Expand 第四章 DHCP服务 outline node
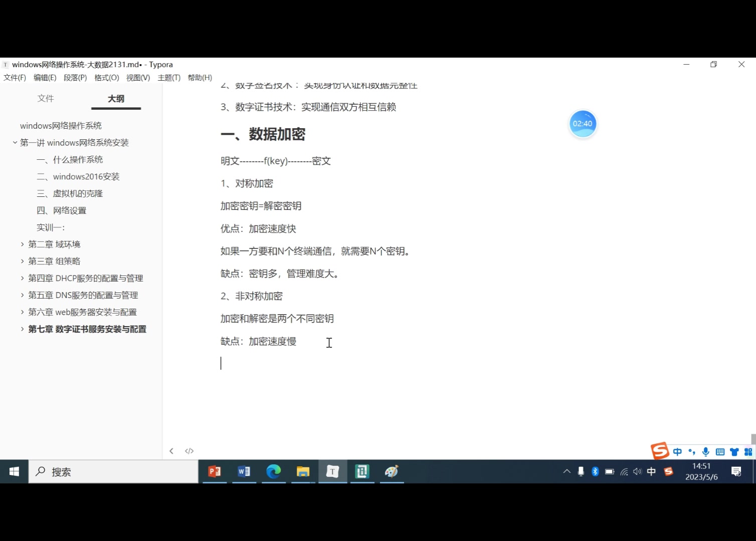Viewport: 756px width, 541px height. [22, 278]
